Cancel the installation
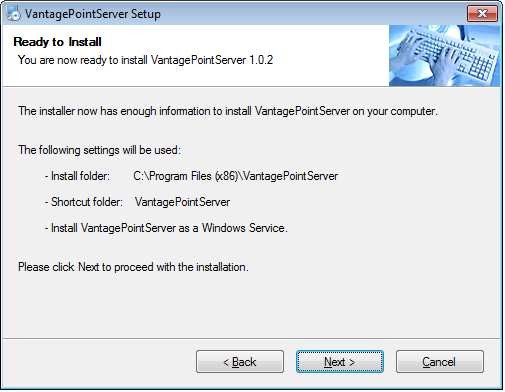505x392 pixels. click(x=440, y=361)
